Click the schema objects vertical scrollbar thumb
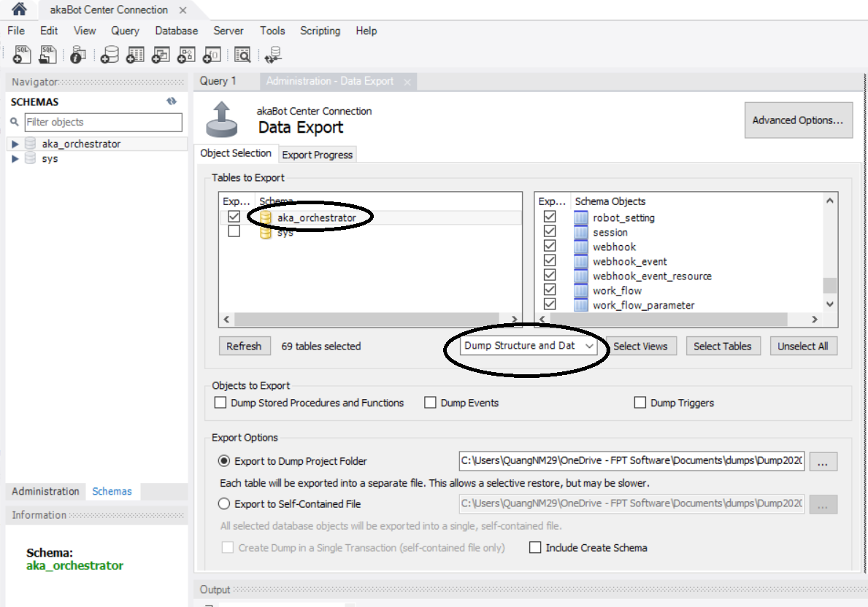Viewport: 868px width, 607px height. click(829, 285)
